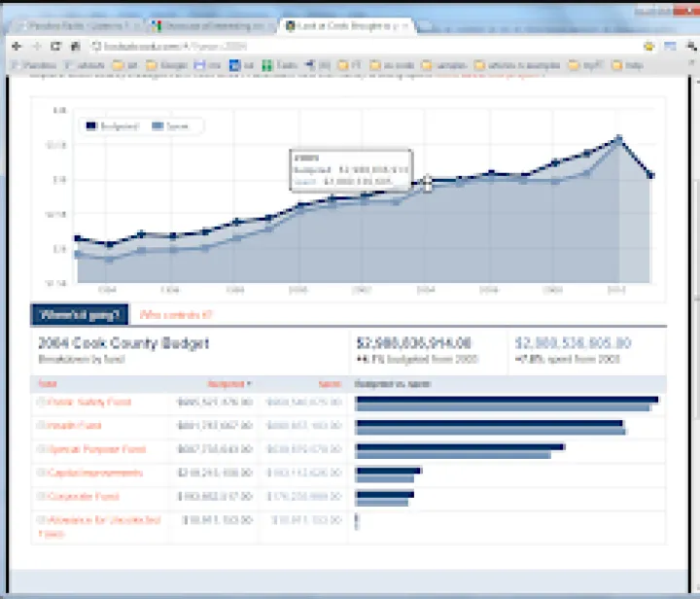The image size is (700, 599).
Task: Expand the Corporate Fund row
Action: pos(41,496)
